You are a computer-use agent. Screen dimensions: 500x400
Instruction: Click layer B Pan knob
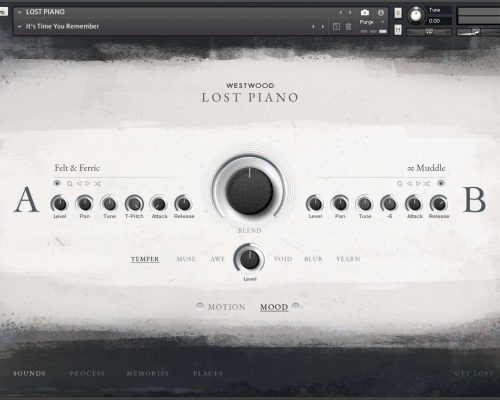[x=340, y=204]
